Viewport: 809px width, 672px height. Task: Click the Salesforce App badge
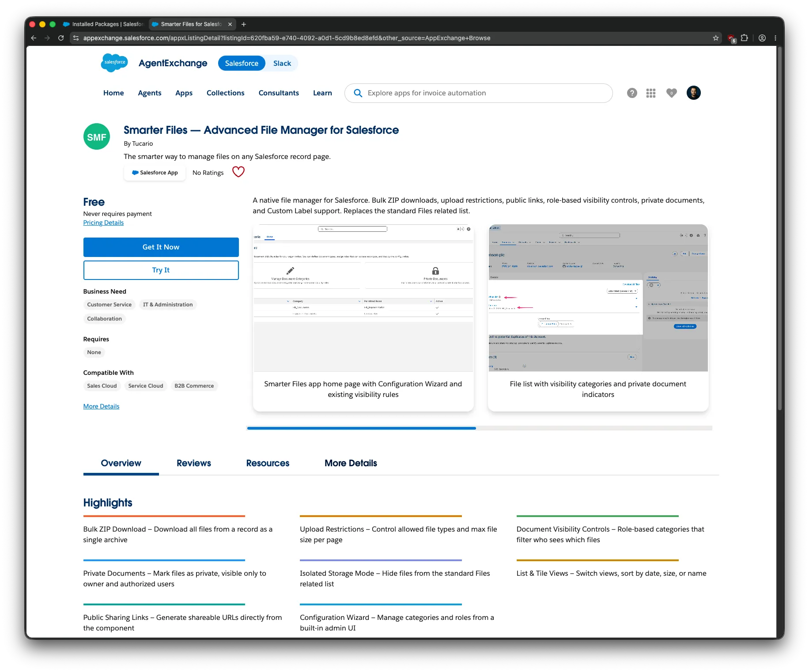155,173
